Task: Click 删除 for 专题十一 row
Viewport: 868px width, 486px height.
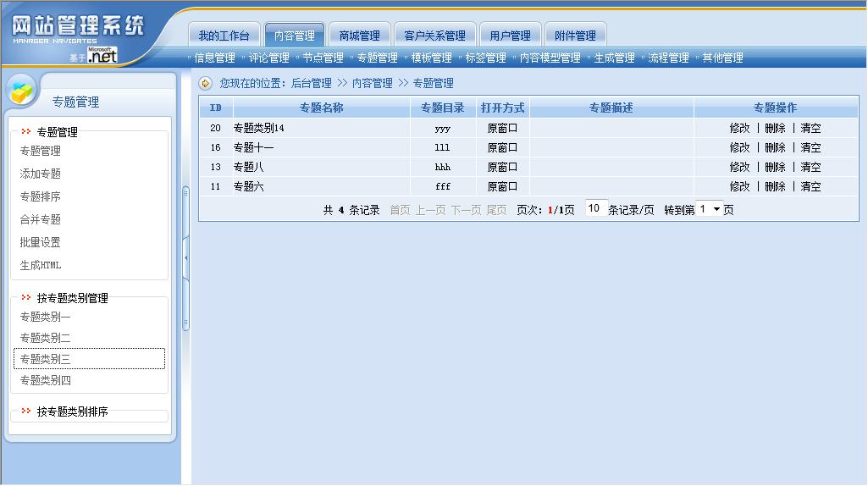Action: tap(775, 147)
